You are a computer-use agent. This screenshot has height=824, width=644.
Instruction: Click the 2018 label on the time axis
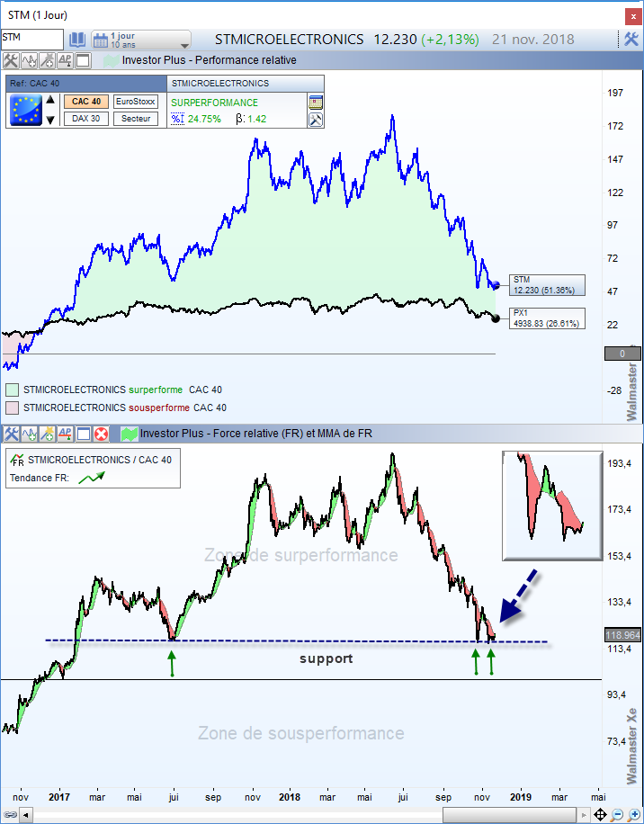pyautogui.click(x=290, y=797)
